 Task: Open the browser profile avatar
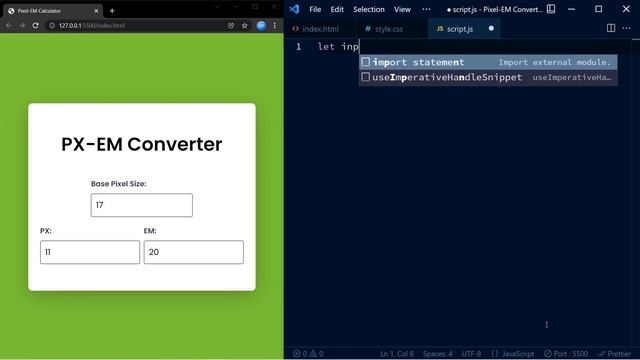261,25
